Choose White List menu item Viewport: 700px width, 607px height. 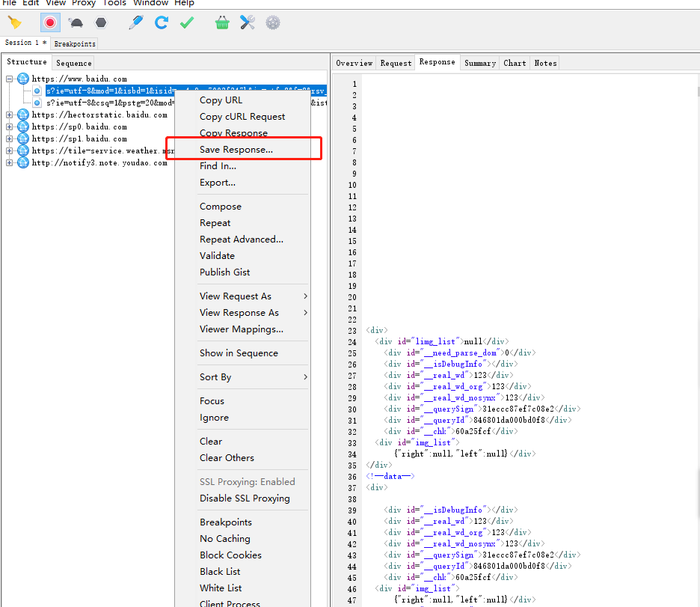pos(242,588)
